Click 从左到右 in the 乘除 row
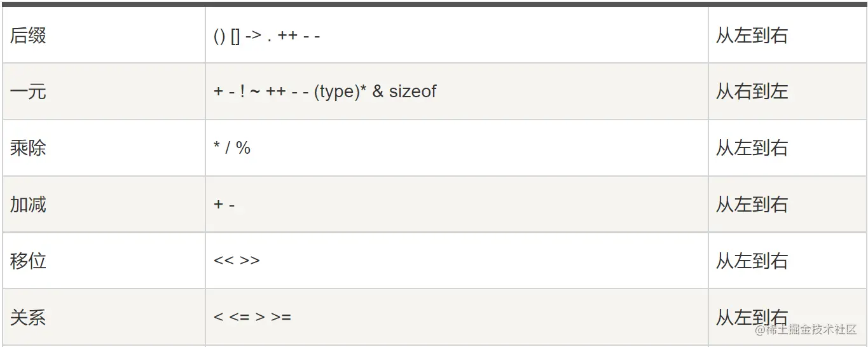 click(x=752, y=148)
